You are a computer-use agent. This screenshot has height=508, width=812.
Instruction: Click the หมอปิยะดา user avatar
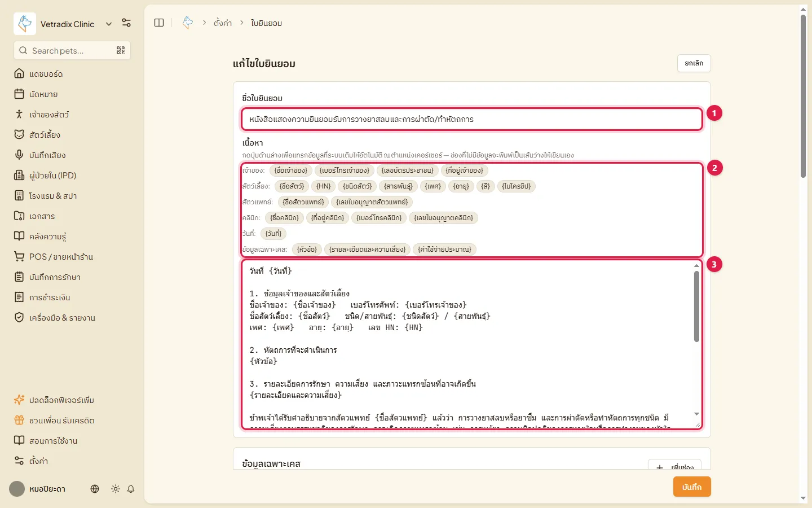[x=17, y=489]
